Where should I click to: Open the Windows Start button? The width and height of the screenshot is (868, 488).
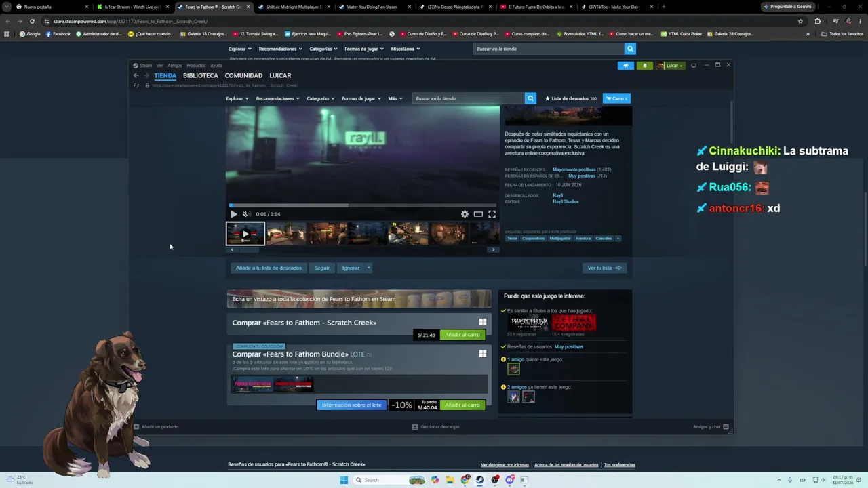[x=344, y=480]
